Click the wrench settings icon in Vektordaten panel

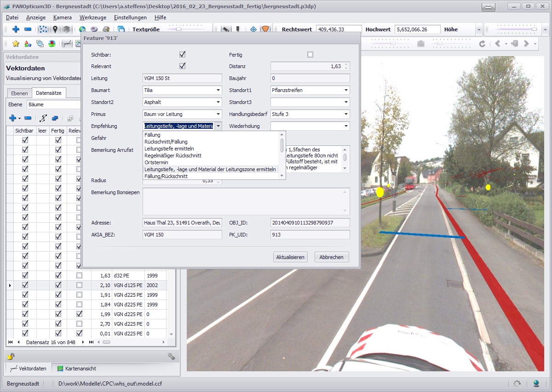pos(171,356)
